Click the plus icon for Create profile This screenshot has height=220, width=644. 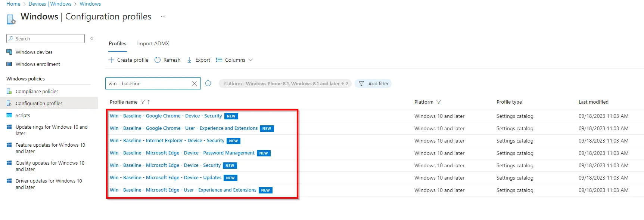[111, 60]
